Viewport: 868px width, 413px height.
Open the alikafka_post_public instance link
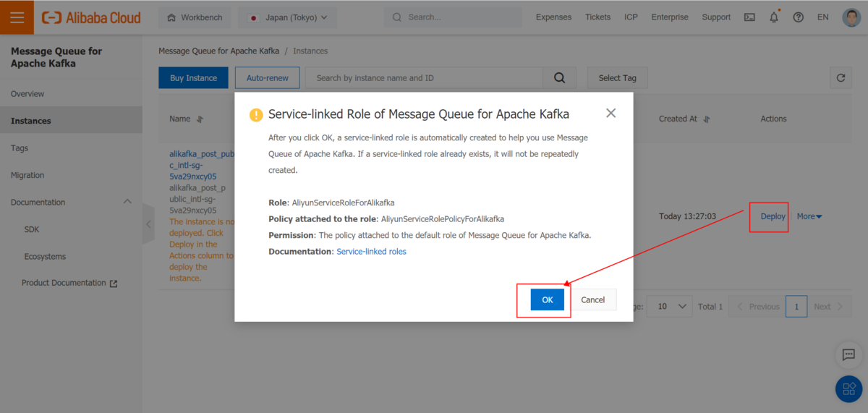[202, 165]
